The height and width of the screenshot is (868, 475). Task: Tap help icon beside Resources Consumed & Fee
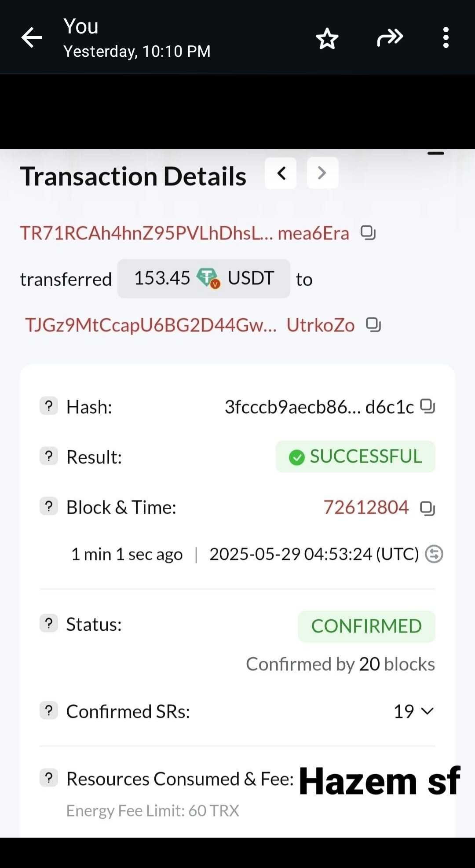(x=49, y=778)
